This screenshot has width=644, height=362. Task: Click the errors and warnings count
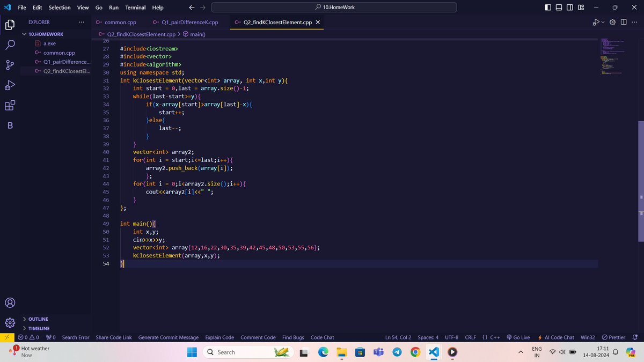[x=28, y=337]
